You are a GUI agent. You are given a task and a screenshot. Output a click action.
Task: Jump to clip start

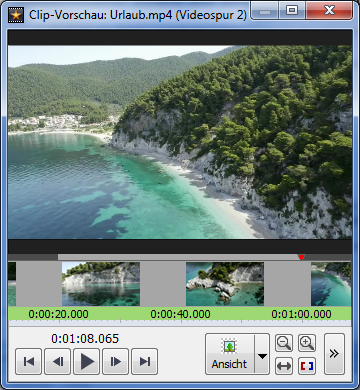(x=28, y=362)
